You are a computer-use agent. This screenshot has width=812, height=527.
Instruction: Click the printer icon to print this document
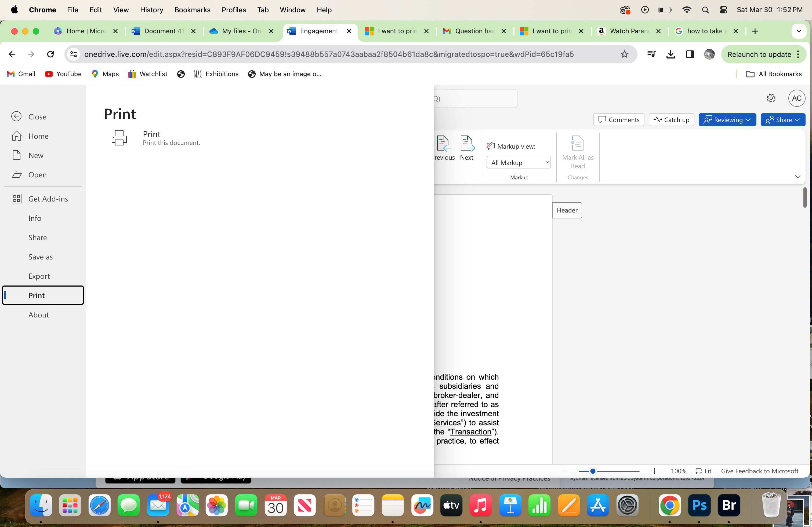[x=119, y=138]
